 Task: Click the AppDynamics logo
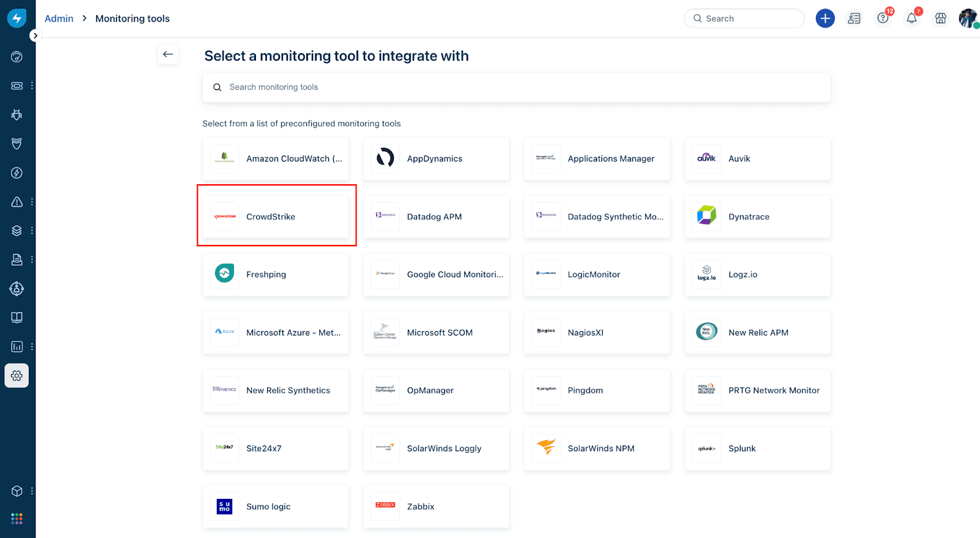385,159
